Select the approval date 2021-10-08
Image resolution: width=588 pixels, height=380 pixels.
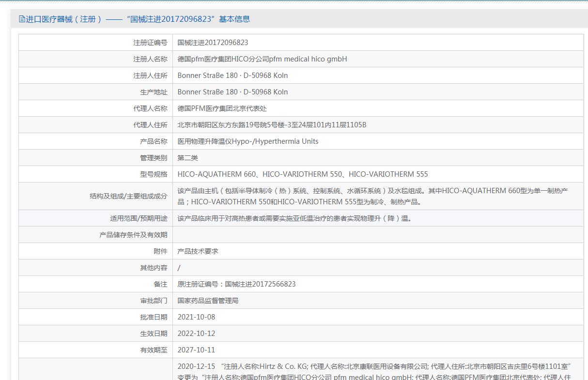[x=196, y=317]
